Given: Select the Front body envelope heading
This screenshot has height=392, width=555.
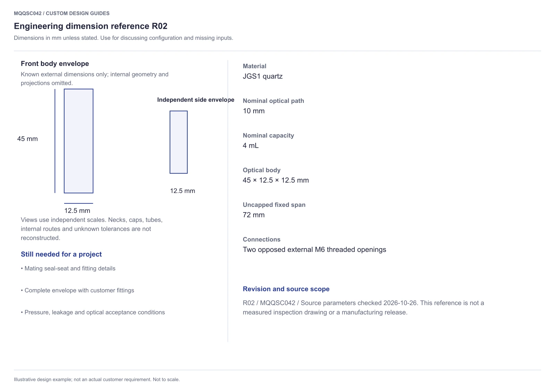Looking at the screenshot, I should pos(55,63).
